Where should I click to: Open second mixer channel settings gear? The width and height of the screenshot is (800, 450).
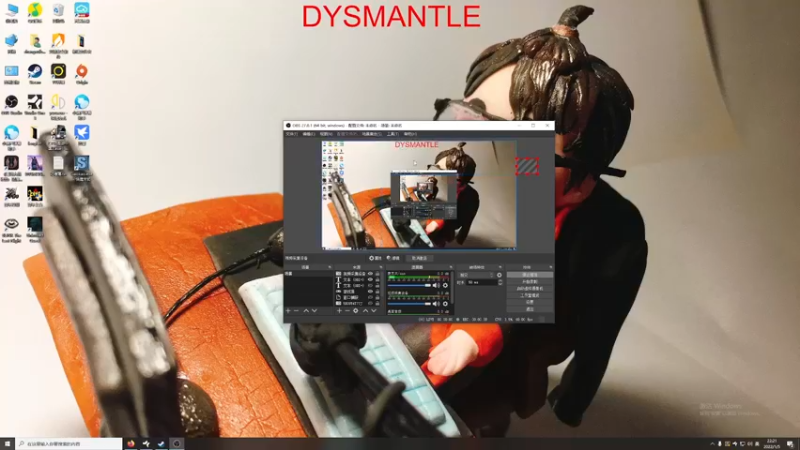[445, 304]
